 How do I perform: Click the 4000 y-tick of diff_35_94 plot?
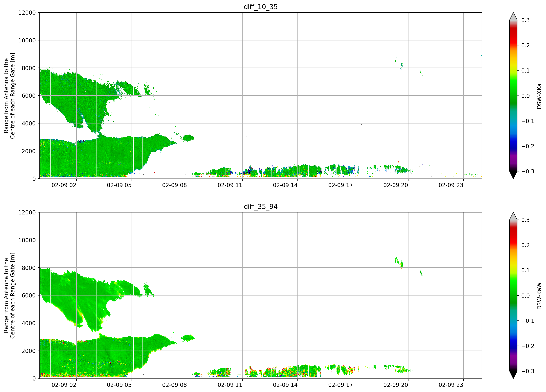point(29,323)
